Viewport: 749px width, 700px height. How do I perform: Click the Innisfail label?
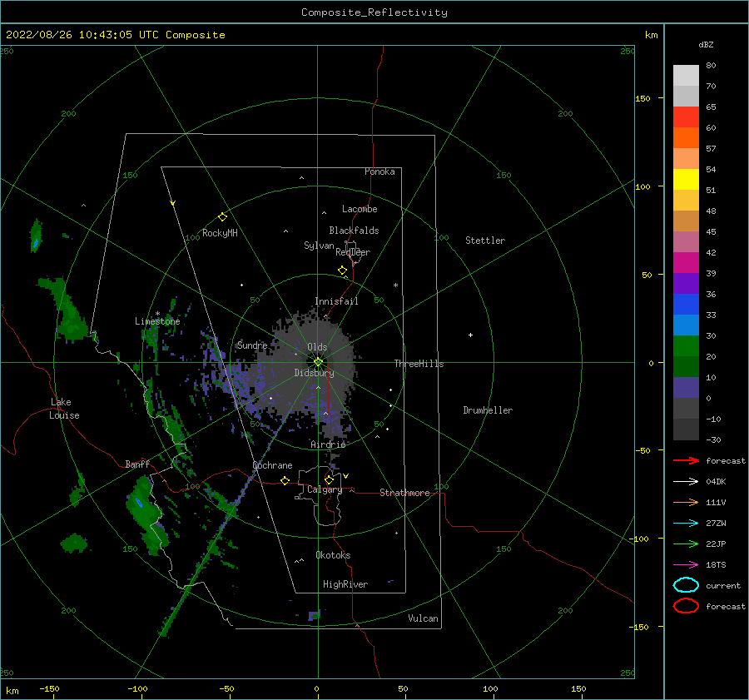coord(336,301)
